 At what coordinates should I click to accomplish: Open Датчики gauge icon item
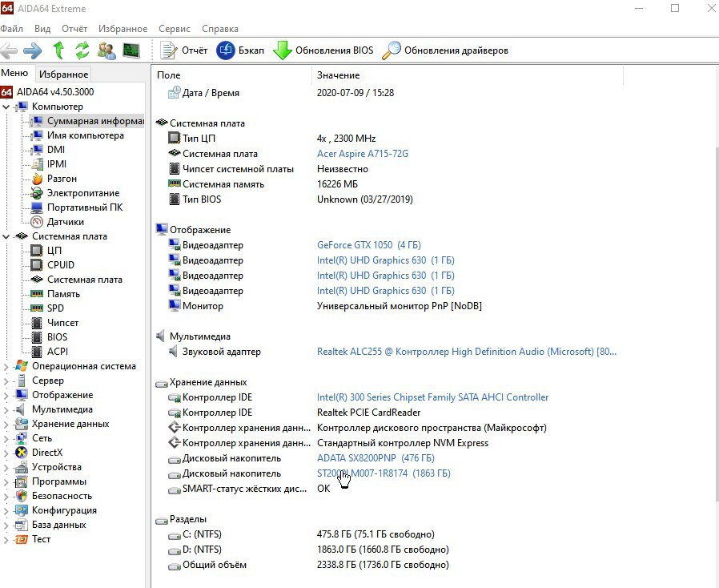click(58, 222)
